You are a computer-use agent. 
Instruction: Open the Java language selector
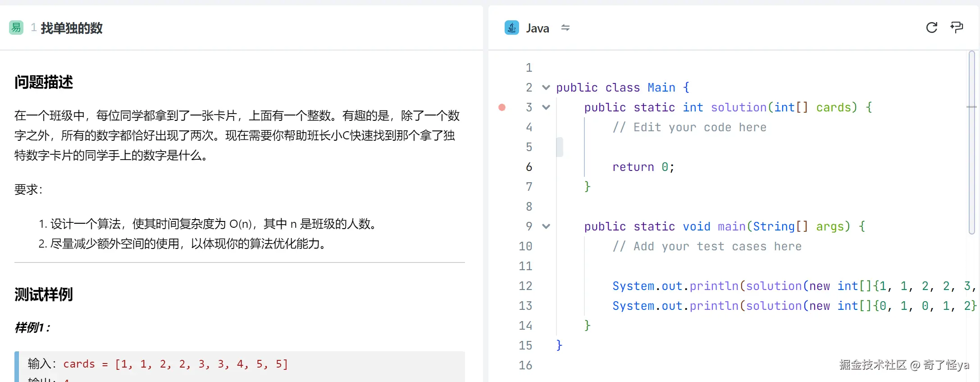[x=538, y=28]
